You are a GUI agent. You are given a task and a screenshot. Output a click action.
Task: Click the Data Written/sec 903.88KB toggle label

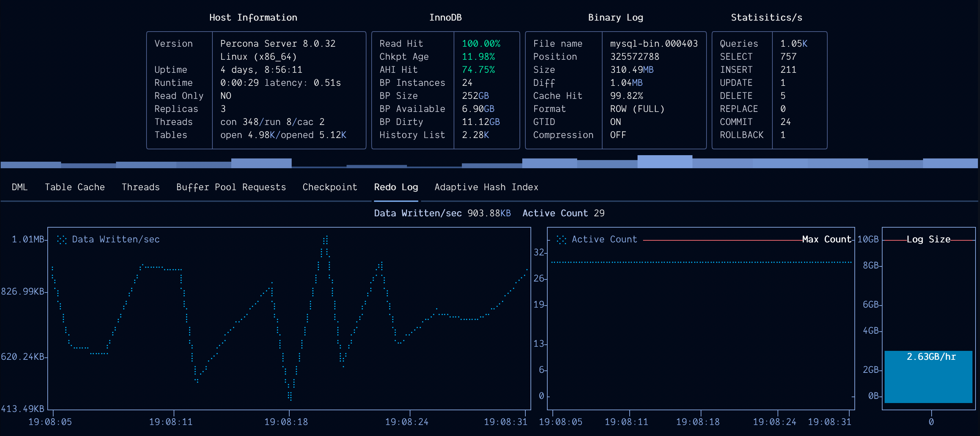click(442, 213)
